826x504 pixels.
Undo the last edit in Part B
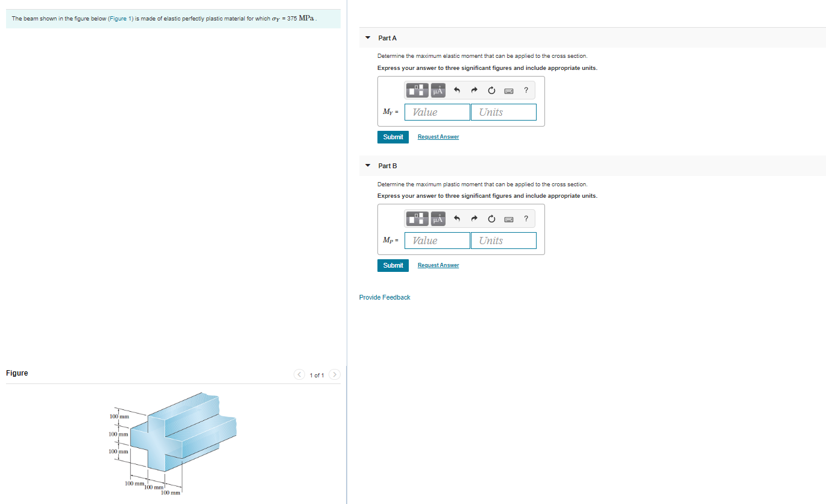[456, 219]
